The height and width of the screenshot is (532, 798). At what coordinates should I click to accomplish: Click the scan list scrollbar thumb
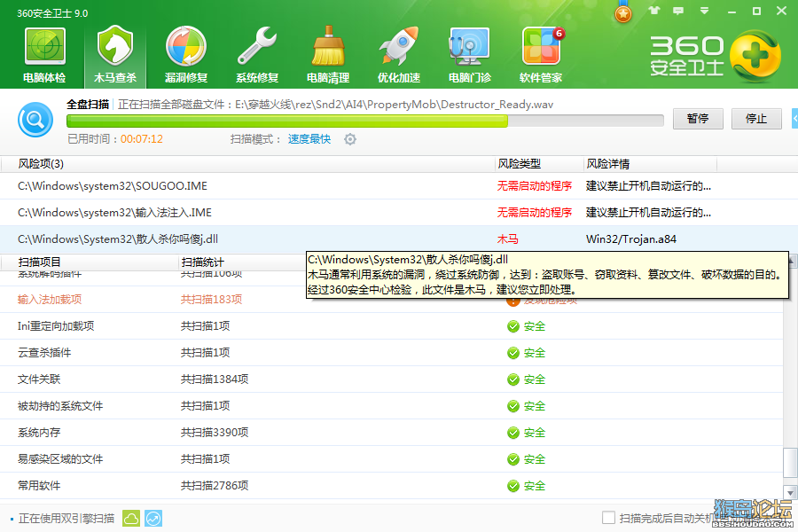point(790,461)
